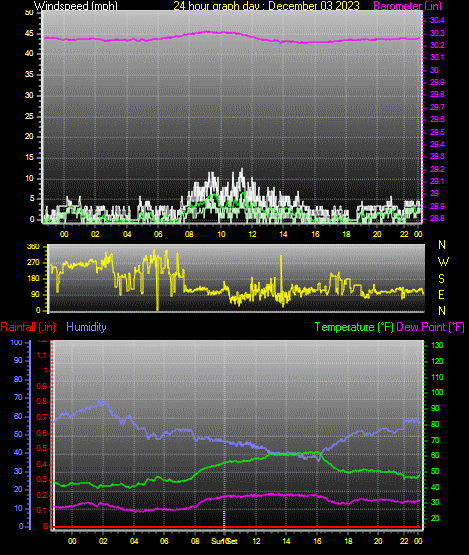Click the 360 degree wind direction tick

click(33, 247)
